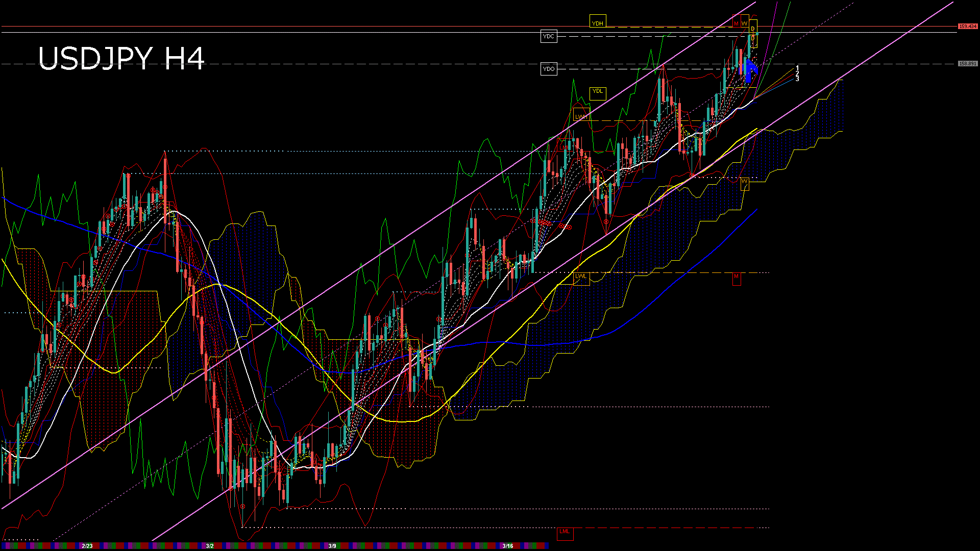Click the red M box near YDH line
This screenshot has height=551, width=980.
736,23
